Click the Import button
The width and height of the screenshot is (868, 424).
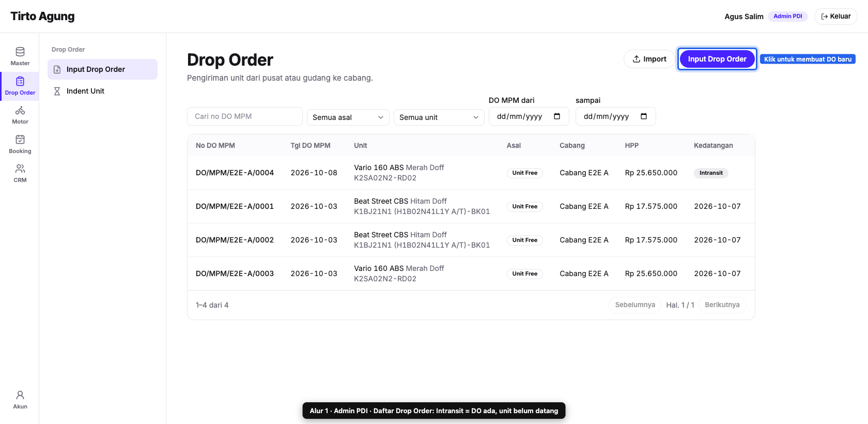click(x=649, y=59)
